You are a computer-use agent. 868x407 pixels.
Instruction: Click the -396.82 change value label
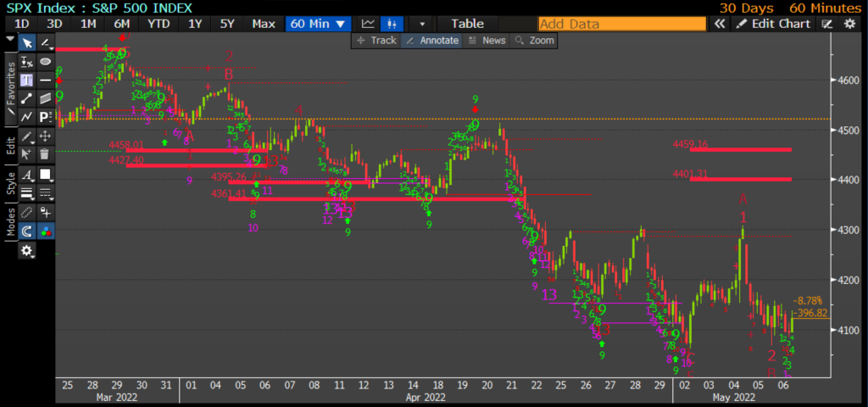point(810,313)
